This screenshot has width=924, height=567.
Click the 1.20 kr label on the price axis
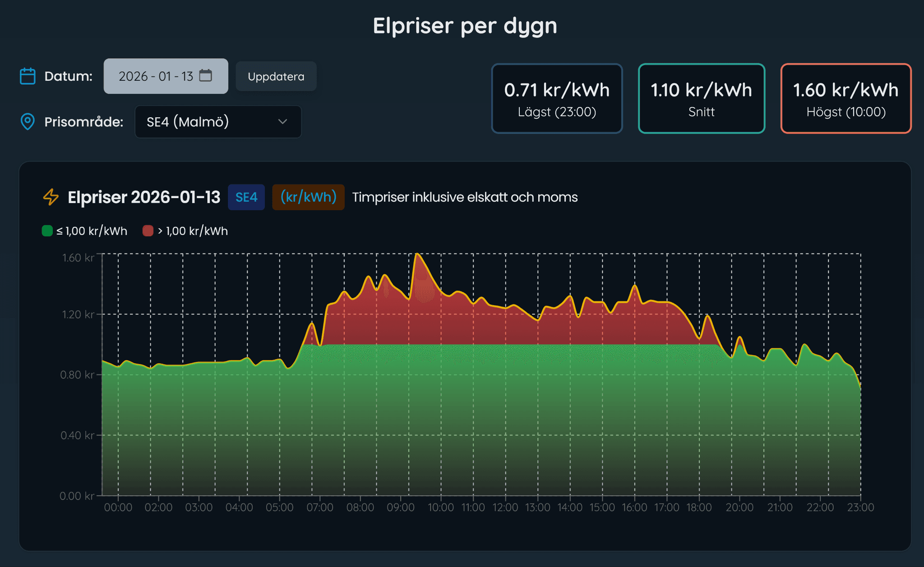[78, 314]
